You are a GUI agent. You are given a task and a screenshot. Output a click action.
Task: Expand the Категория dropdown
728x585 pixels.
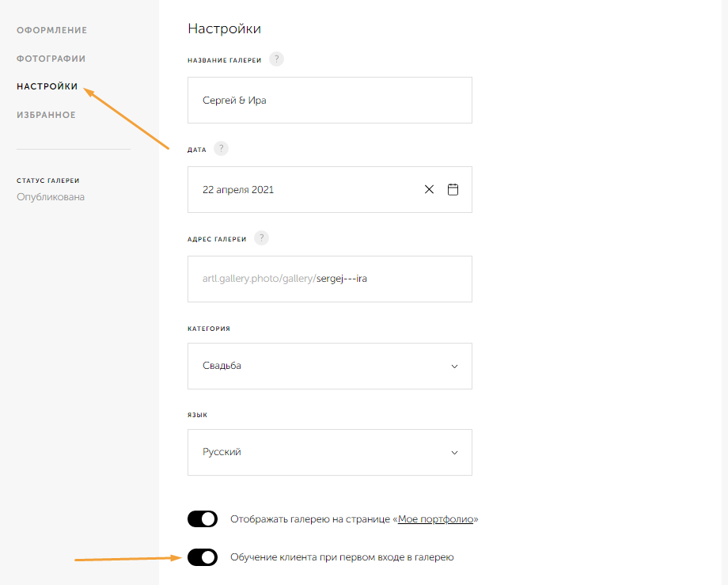coord(329,366)
